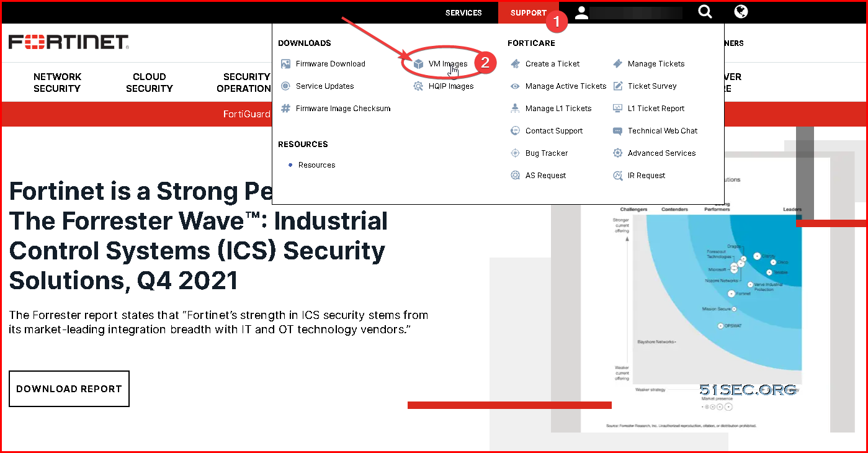868x453 pixels.
Task: Select Service Updates link
Action: point(325,86)
